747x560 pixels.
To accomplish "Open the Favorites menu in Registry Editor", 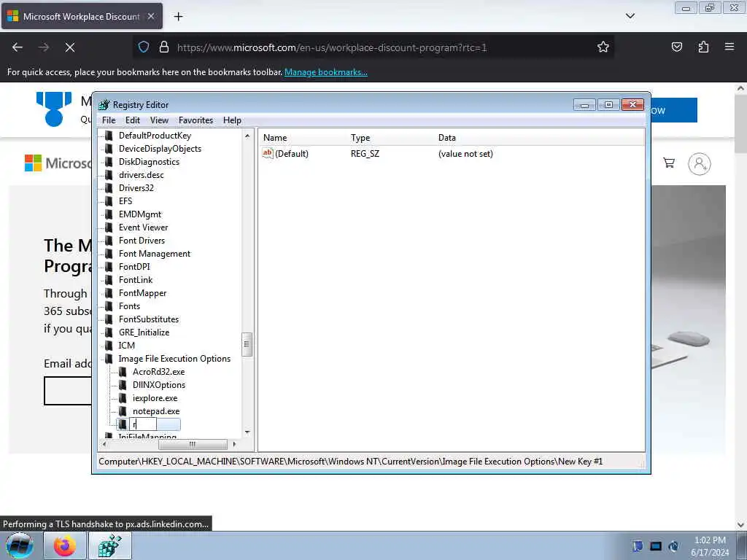I will 196,120.
